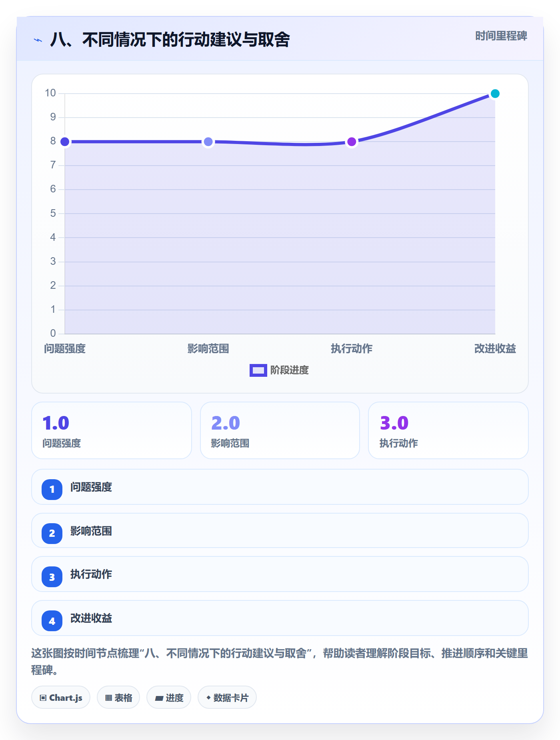The image size is (560, 740).
Task: Click the number 1 step badge
Action: coord(52,489)
